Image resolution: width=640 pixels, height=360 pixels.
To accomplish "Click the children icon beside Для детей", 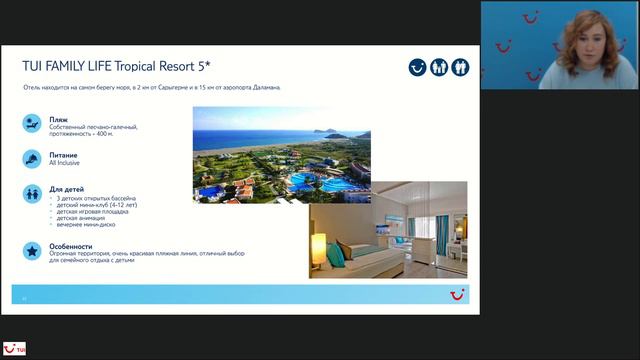I will [32, 194].
